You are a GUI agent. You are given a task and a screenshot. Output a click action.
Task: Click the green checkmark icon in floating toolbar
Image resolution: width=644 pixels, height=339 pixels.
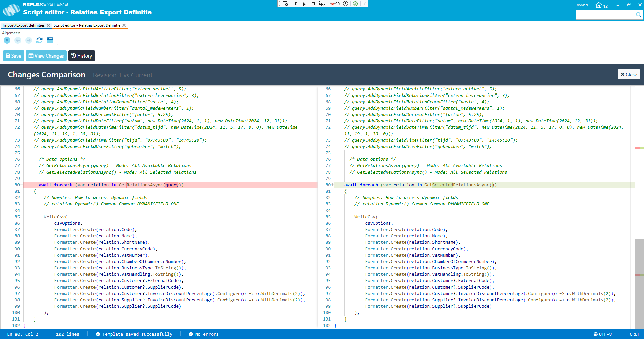point(355,4)
